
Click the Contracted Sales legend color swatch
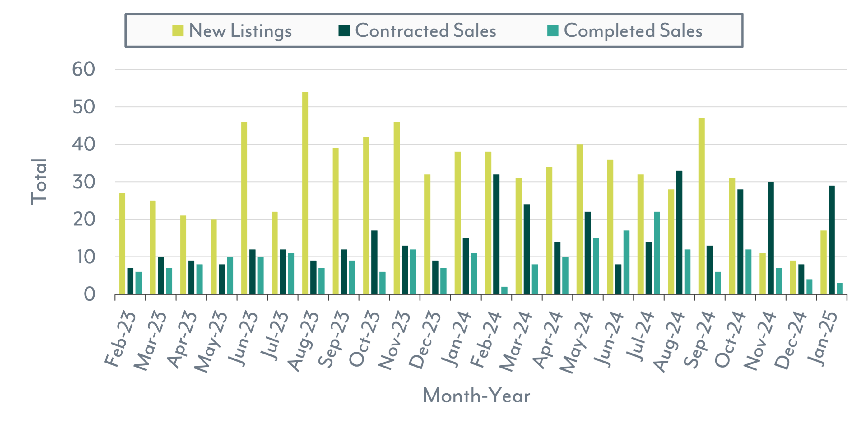[344, 31]
